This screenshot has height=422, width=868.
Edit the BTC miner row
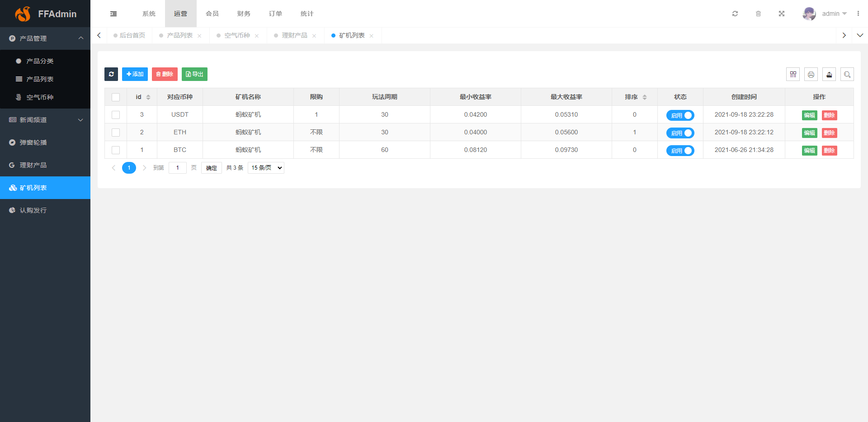click(x=810, y=151)
